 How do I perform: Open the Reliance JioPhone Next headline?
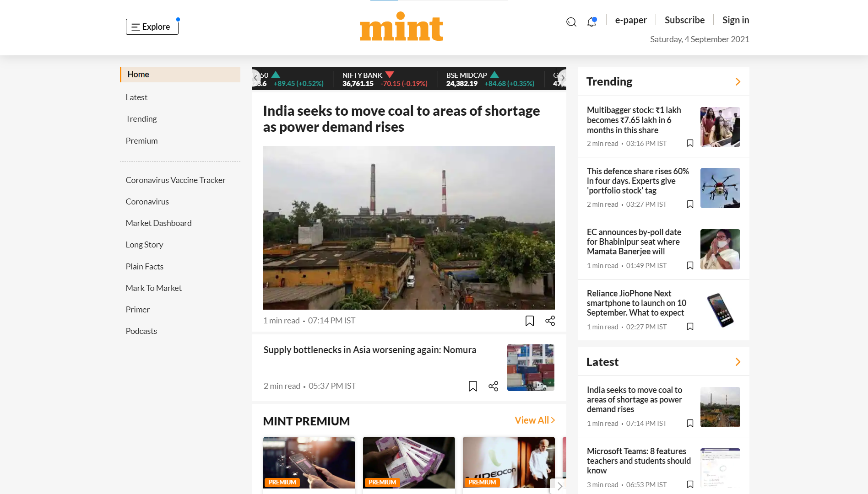point(636,303)
